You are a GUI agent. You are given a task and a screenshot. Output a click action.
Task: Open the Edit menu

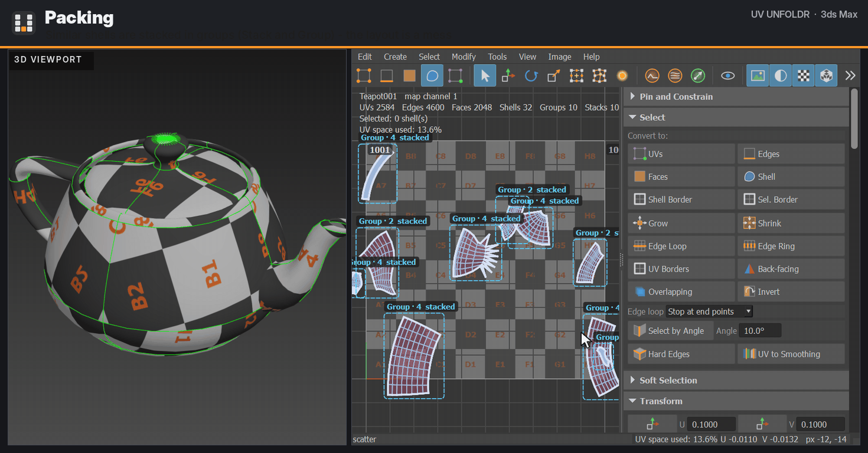pyautogui.click(x=365, y=57)
